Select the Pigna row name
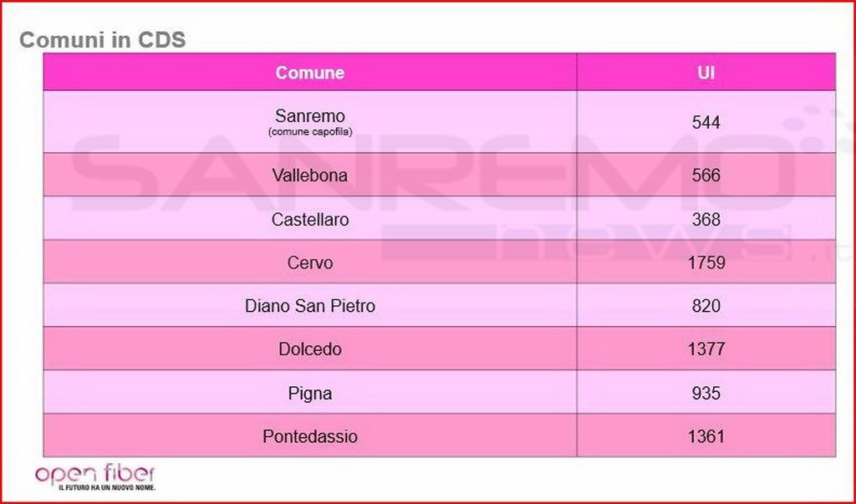 click(310, 393)
